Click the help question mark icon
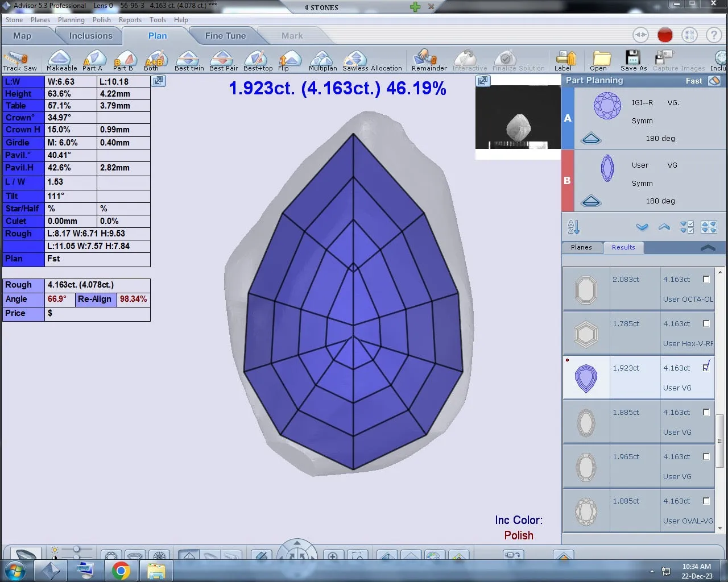The image size is (728, 582). (x=714, y=35)
